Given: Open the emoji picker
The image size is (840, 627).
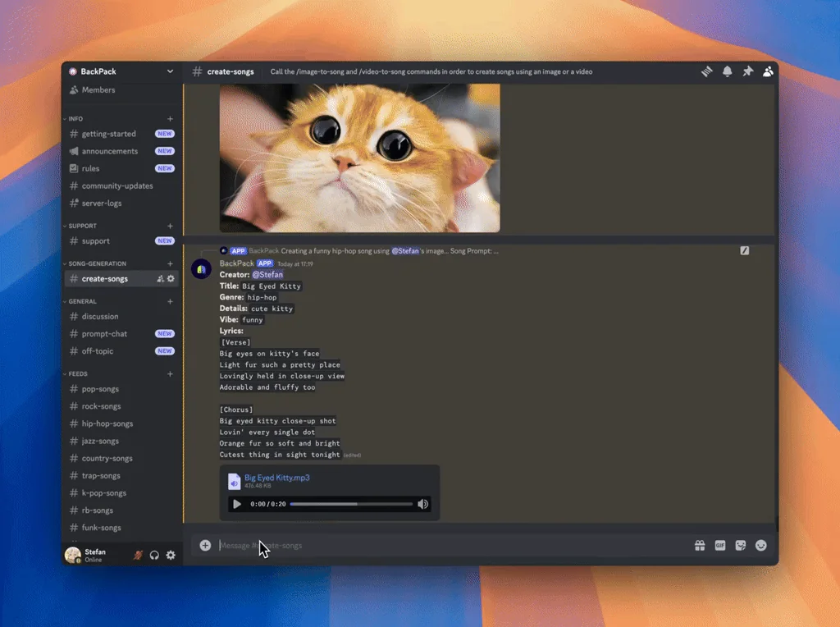Looking at the screenshot, I should (x=760, y=545).
